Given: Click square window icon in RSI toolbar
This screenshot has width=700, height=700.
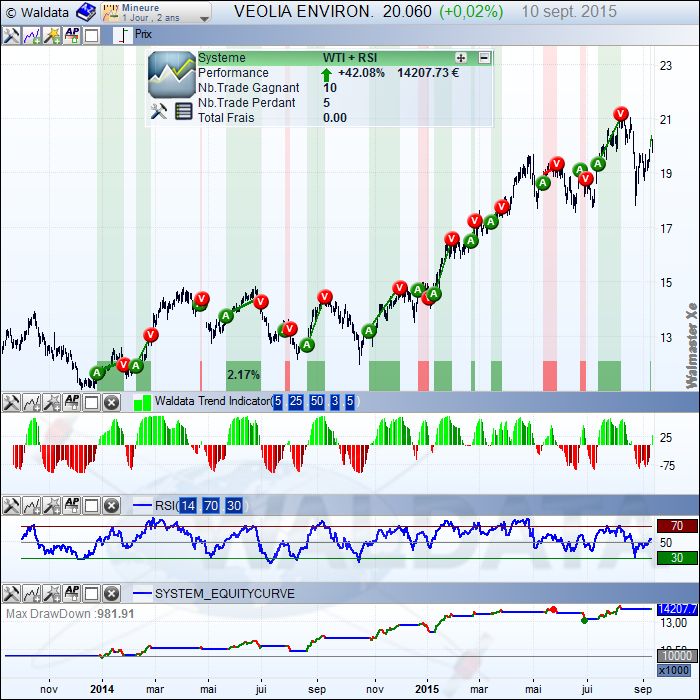Looking at the screenshot, I should click(x=92, y=506).
